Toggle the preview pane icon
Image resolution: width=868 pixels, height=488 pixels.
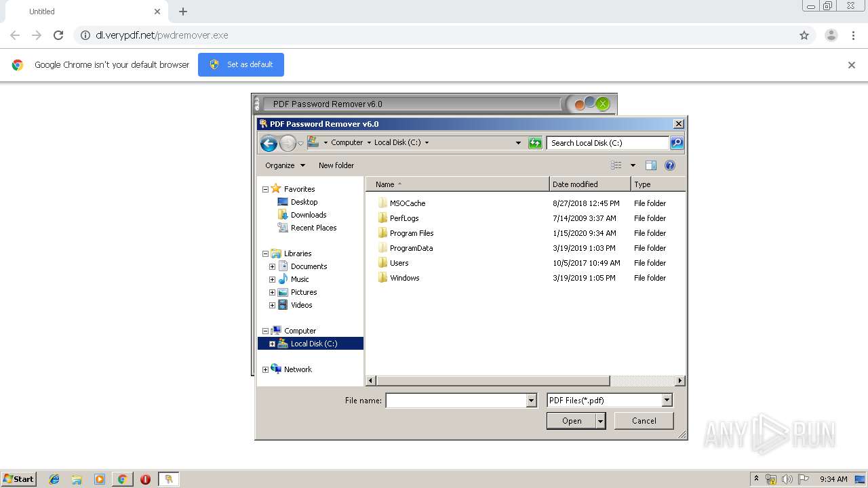pyautogui.click(x=651, y=165)
